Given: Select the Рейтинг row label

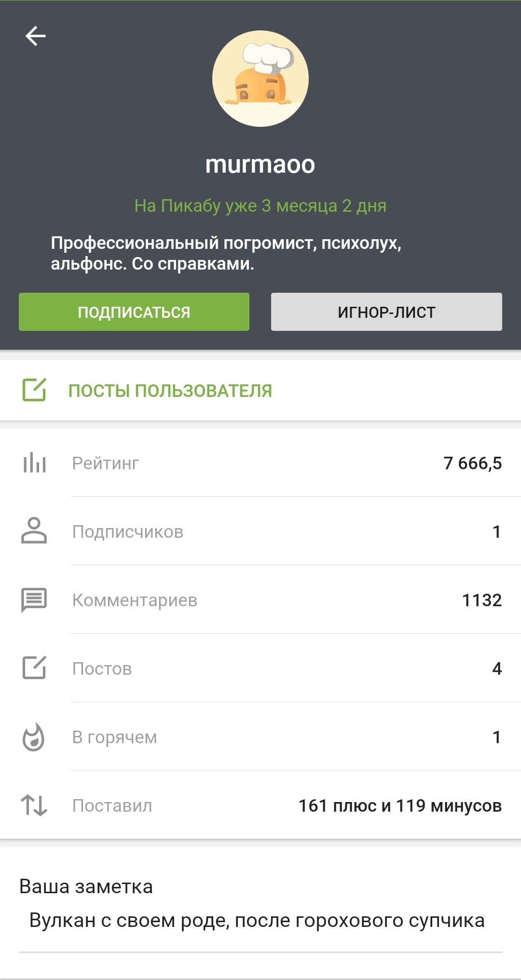Looking at the screenshot, I should coord(106,463).
